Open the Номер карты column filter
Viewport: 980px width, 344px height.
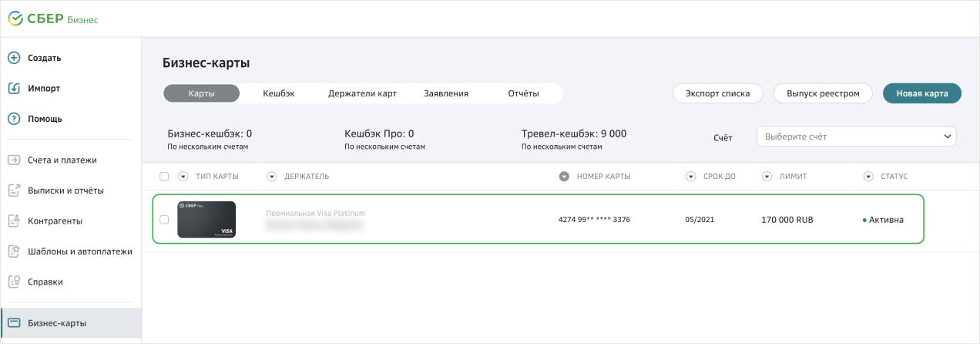[563, 177]
